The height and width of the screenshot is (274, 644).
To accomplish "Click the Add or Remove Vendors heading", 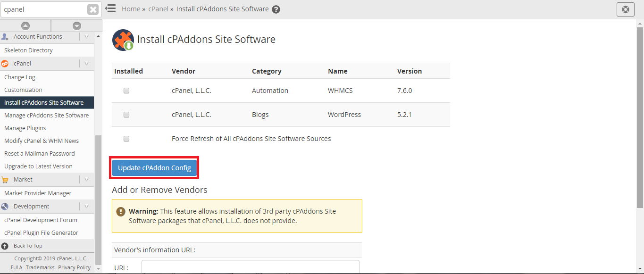I will [159, 190].
